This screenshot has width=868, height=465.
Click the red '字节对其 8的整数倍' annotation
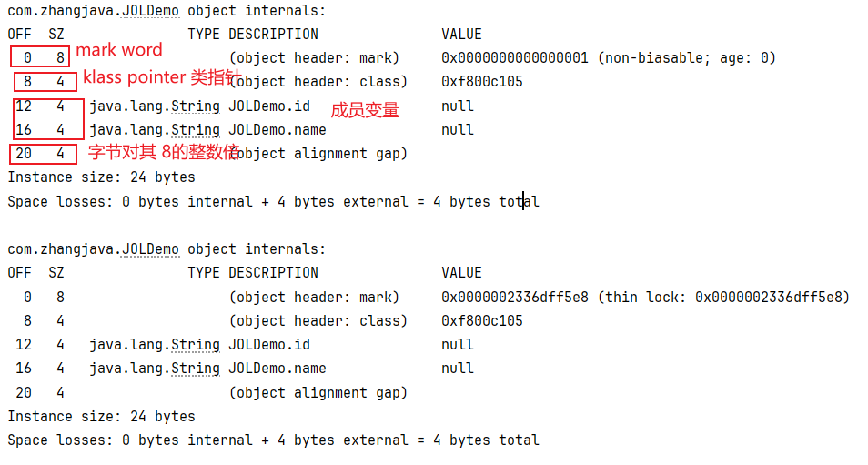(164, 152)
